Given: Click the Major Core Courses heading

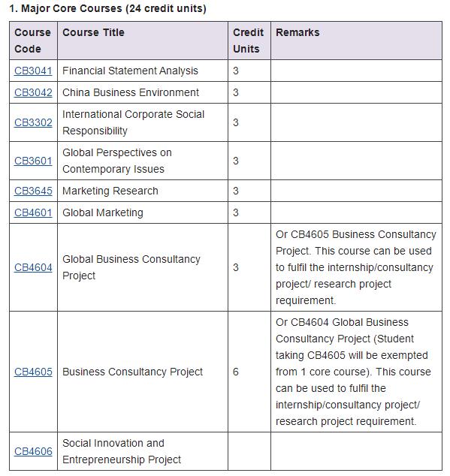Looking at the screenshot, I should pyautogui.click(x=107, y=8).
